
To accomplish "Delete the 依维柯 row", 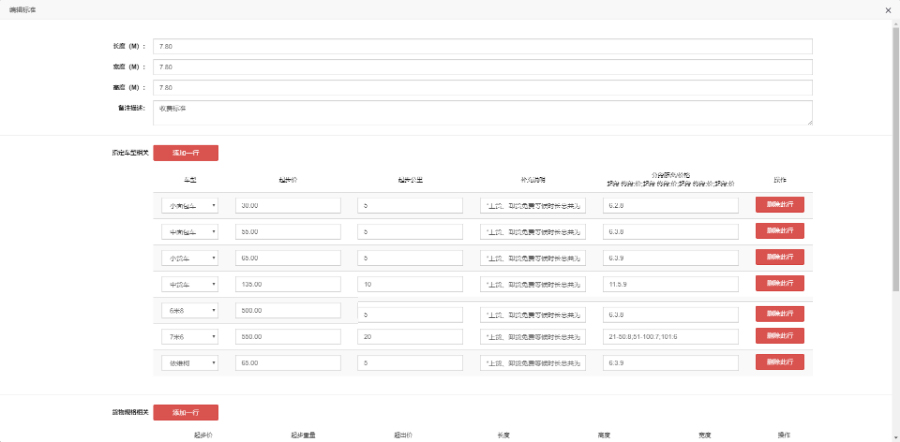I will (779, 362).
